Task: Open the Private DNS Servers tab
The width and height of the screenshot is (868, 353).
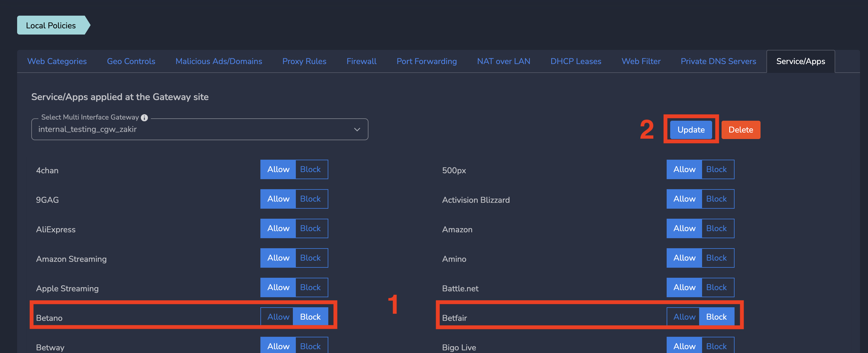Action: point(718,61)
